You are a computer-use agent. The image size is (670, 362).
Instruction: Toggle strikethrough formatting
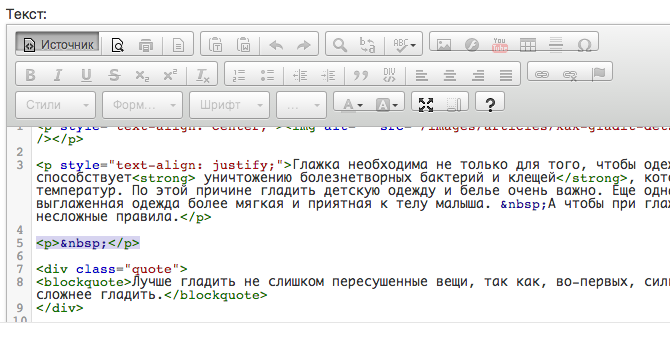pos(114,75)
